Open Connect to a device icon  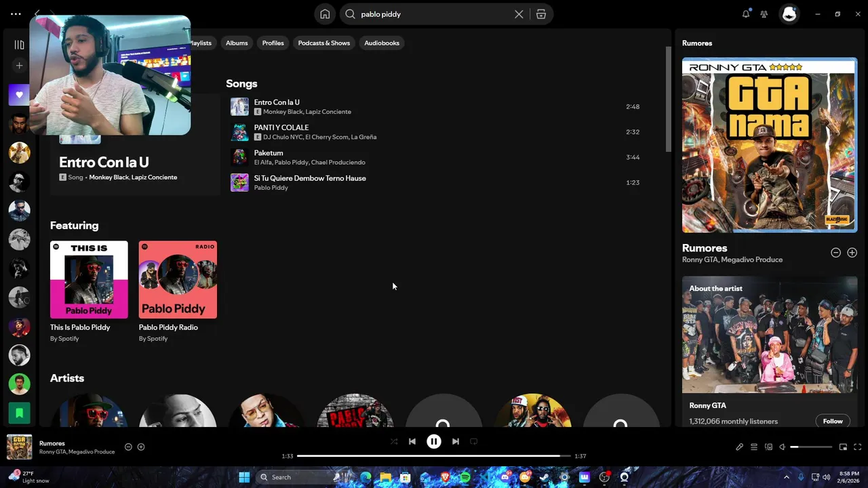pos(768,447)
